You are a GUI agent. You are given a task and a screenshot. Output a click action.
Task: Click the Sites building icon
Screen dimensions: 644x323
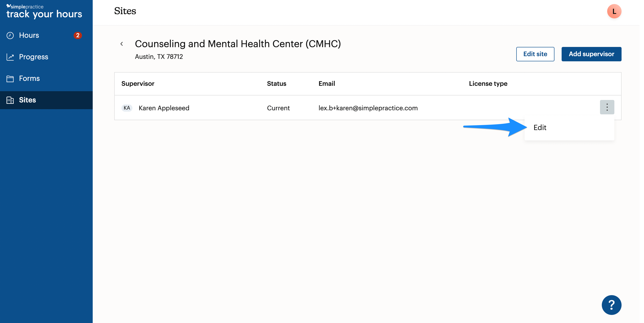click(x=10, y=100)
